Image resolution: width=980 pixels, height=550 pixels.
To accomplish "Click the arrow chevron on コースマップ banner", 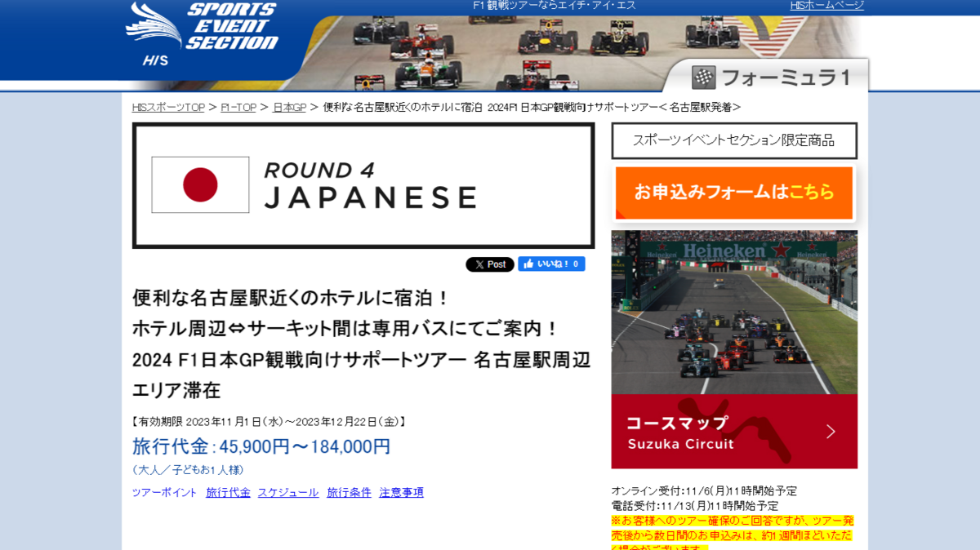I will click(x=831, y=432).
